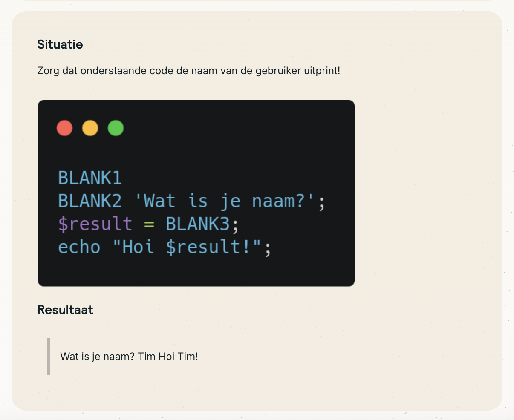Image resolution: width=514 pixels, height=420 pixels.
Task: Click the green dot in code window
Action: [116, 128]
